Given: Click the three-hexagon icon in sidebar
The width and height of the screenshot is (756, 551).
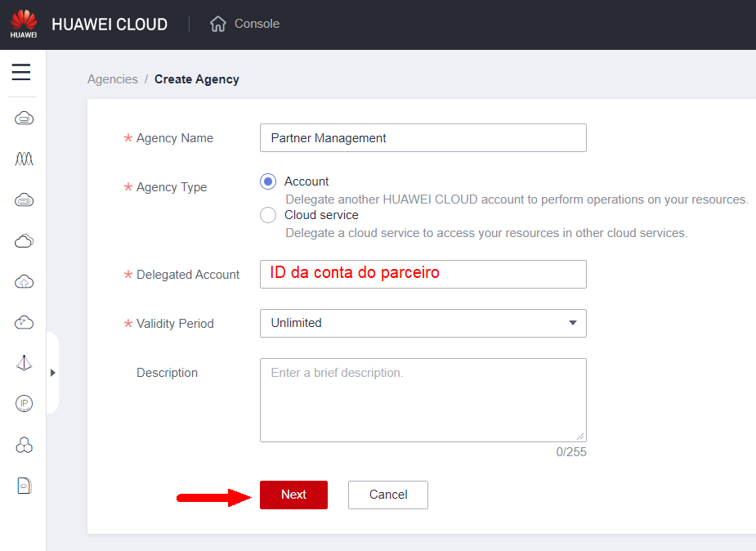Looking at the screenshot, I should point(24,445).
